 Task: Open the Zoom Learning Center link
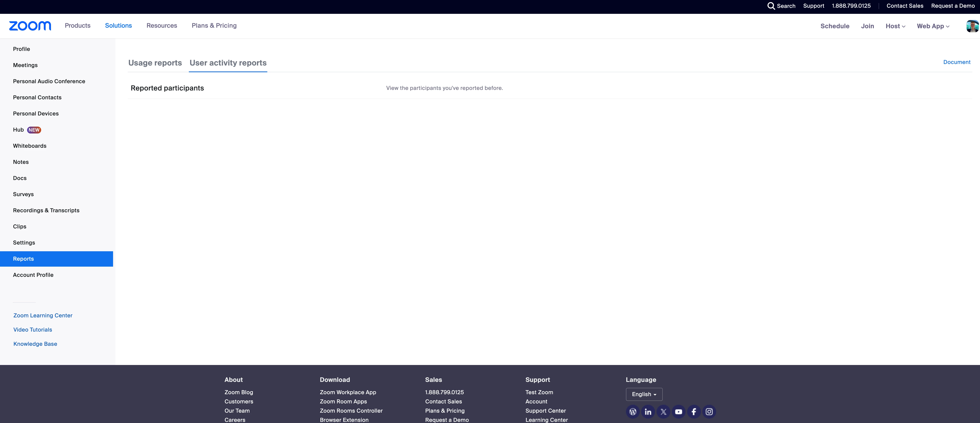pyautogui.click(x=43, y=315)
